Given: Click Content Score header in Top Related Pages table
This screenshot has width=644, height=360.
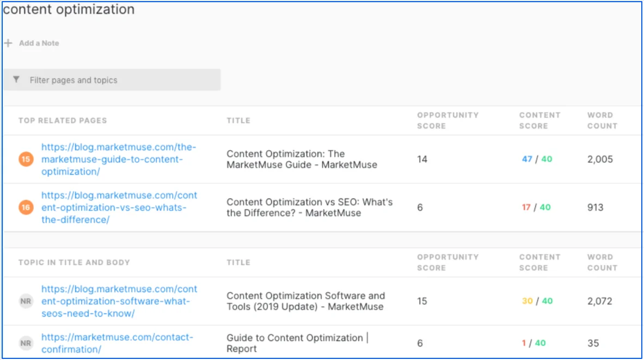Looking at the screenshot, I should [x=539, y=121].
